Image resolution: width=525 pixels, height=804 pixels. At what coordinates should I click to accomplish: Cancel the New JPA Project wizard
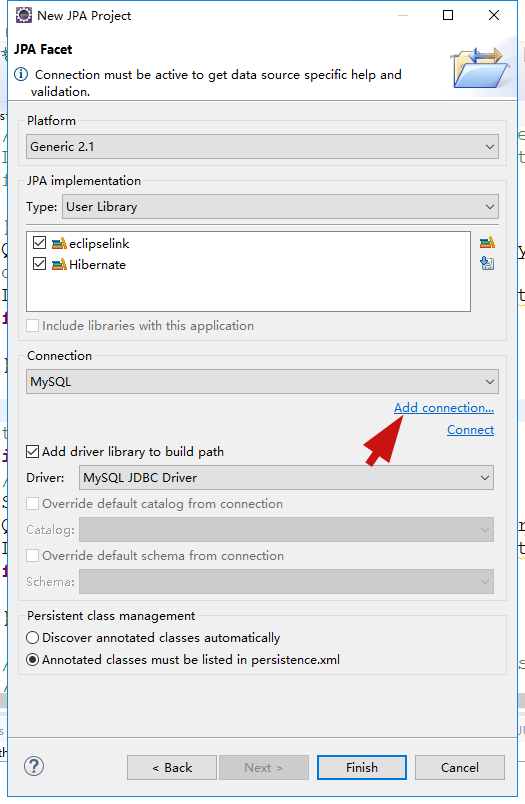459,768
